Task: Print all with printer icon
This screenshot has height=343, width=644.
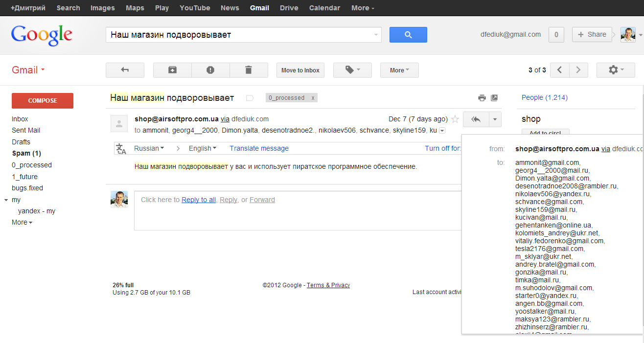Action: coord(482,98)
